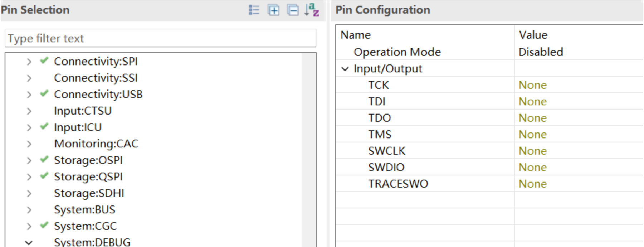644x247 pixels.
Task: Expand all nodes with the plus icon
Action: (x=274, y=10)
